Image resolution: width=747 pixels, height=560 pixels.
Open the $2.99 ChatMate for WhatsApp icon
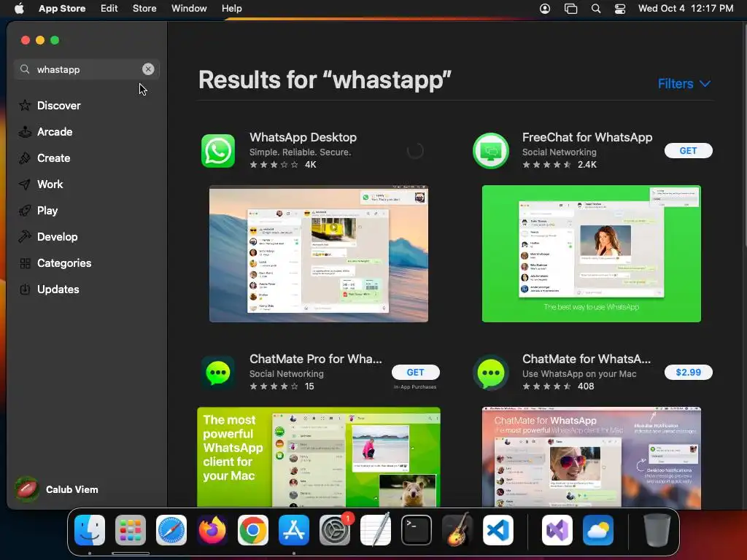click(x=491, y=373)
